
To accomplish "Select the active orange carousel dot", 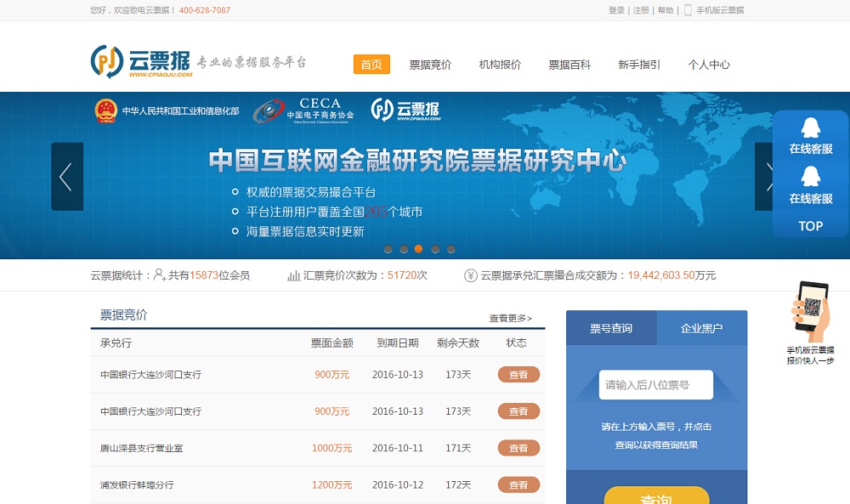I will pyautogui.click(x=418, y=249).
